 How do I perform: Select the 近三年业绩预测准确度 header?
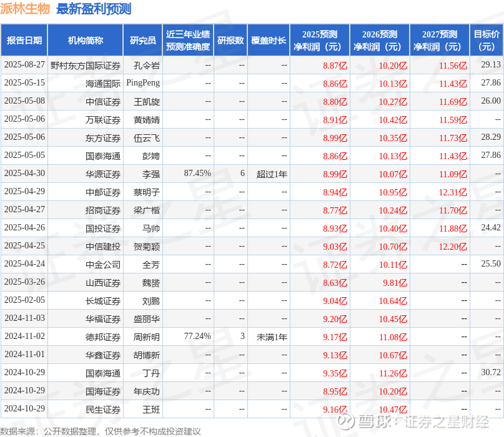coord(188,40)
